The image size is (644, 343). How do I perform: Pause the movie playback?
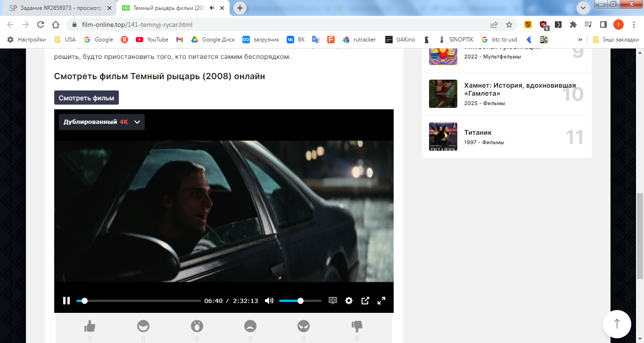click(x=66, y=301)
